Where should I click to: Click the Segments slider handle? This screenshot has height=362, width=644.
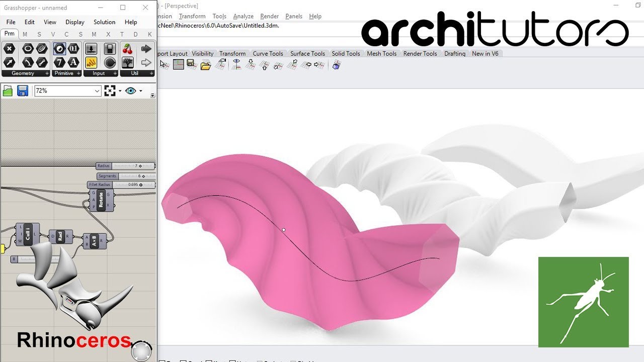coord(144,176)
